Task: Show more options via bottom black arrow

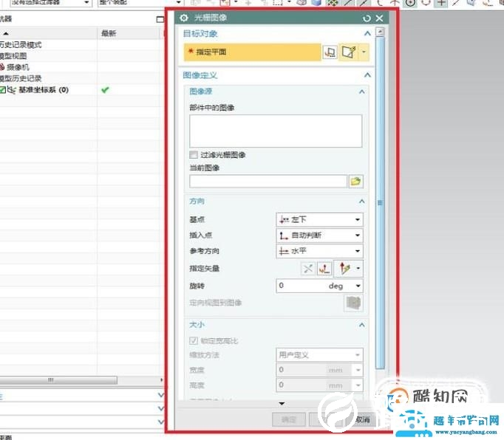Action: click(x=282, y=404)
